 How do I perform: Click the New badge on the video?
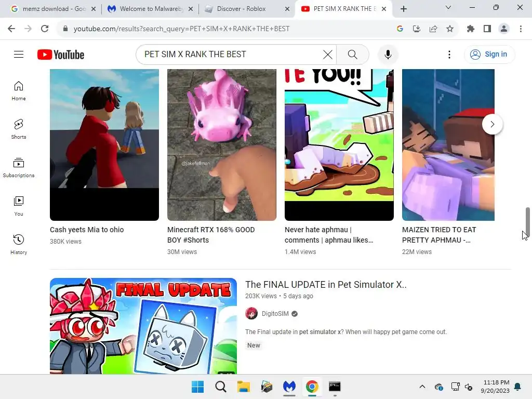click(x=254, y=345)
